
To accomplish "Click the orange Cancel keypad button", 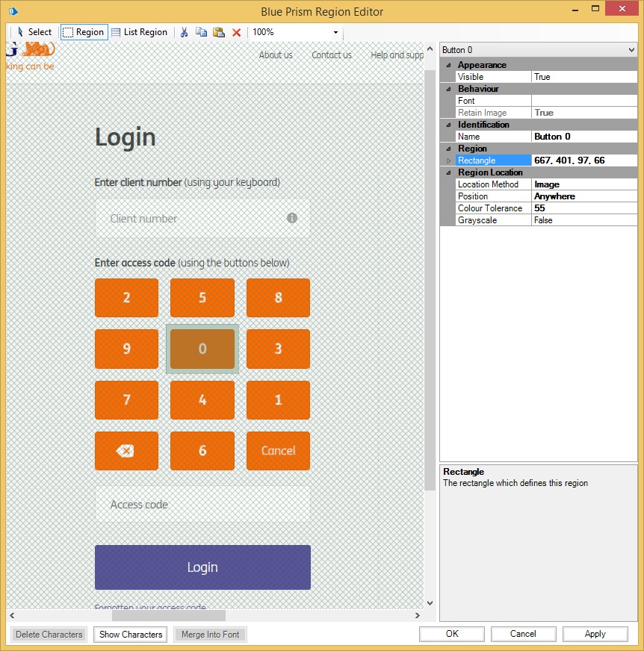I will point(279,451).
